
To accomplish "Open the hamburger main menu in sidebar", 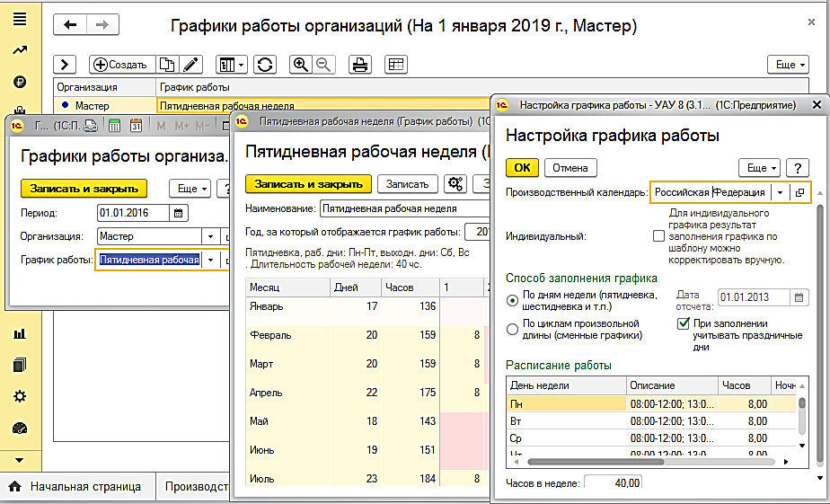I will pos(20,19).
